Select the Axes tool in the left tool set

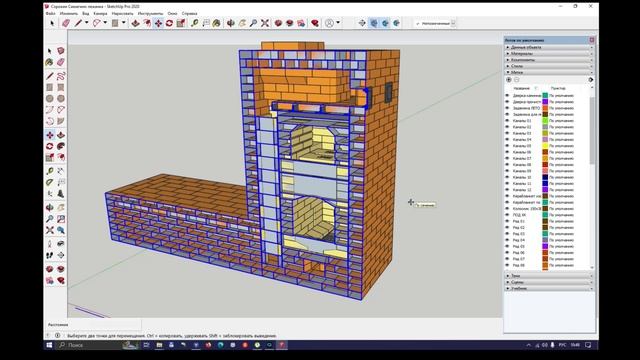(x=50, y=193)
